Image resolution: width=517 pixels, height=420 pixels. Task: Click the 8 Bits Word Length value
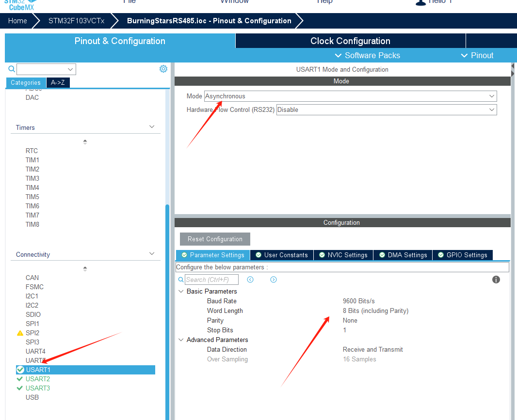[x=375, y=311]
